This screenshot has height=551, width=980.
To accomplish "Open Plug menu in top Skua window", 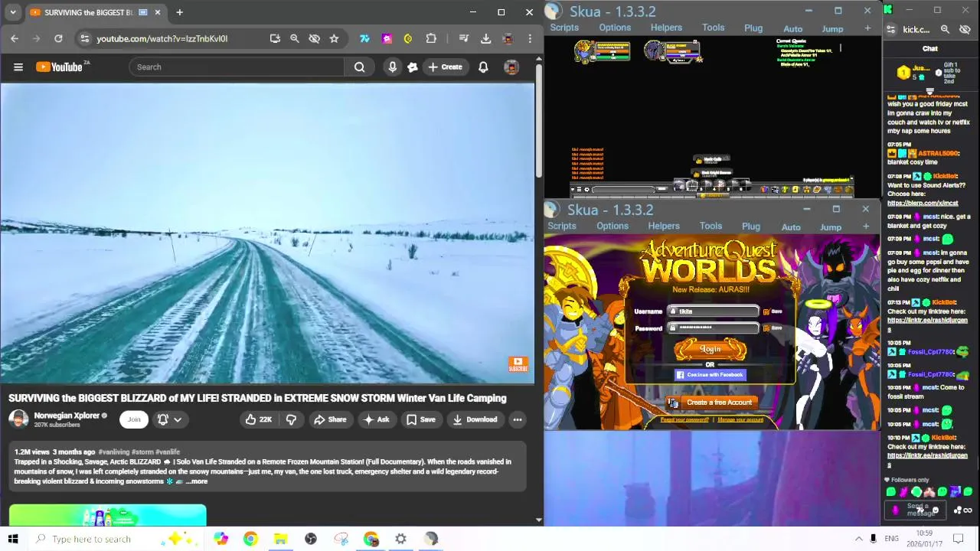I will pos(753,28).
